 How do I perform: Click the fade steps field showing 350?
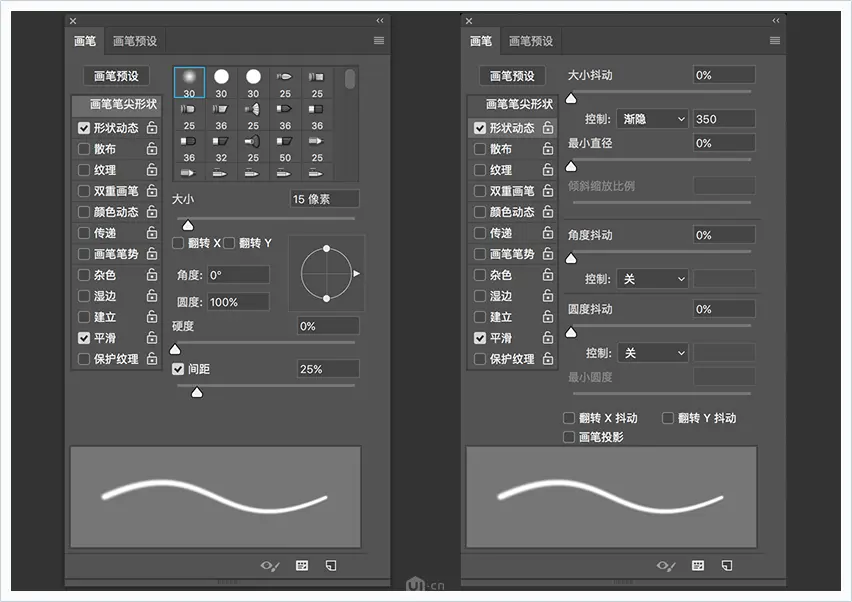pos(724,119)
